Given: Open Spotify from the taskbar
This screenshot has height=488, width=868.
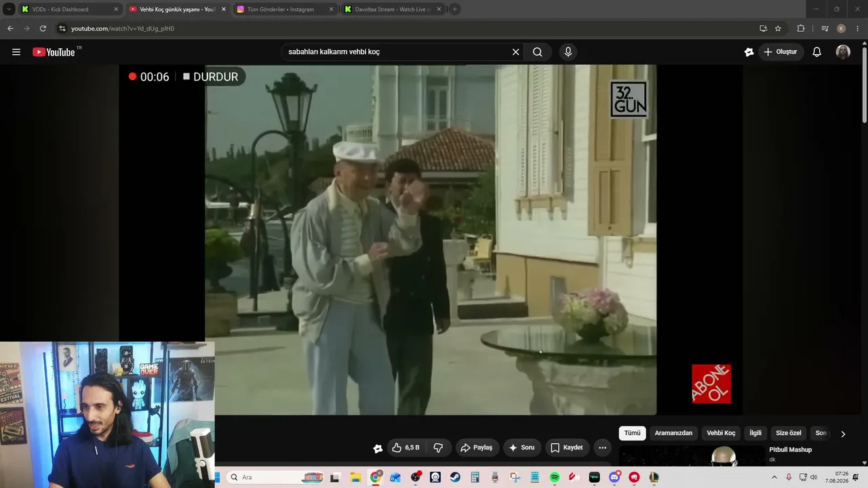Looking at the screenshot, I should click(554, 477).
